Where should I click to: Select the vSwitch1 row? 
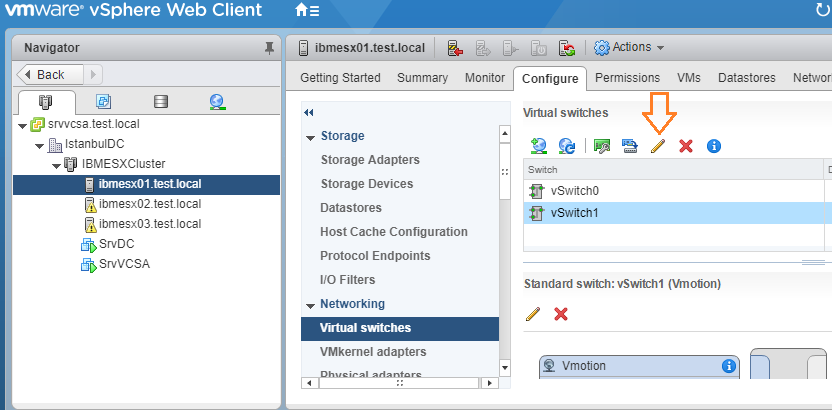click(678, 213)
